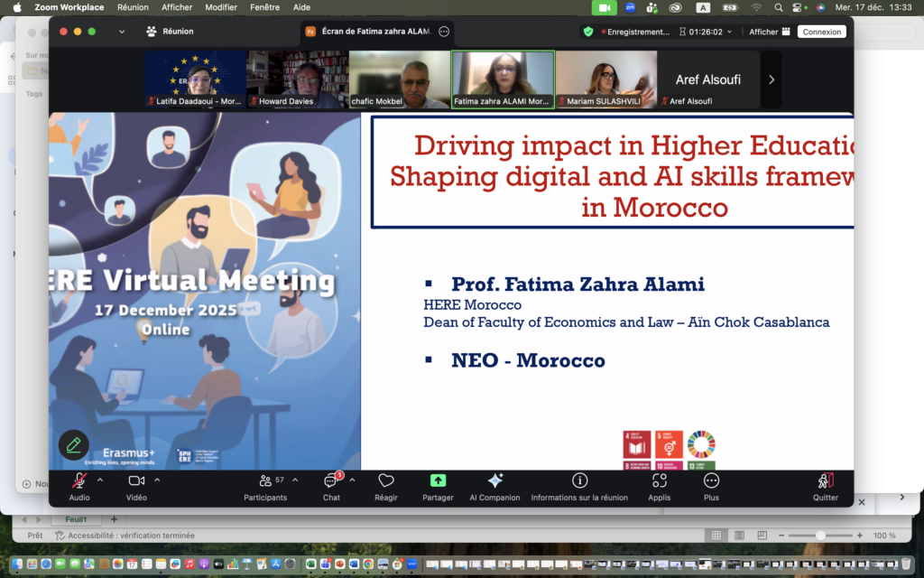Click the zoom slider in Excel status bar
This screenshot has width=924, height=578.
click(819, 536)
